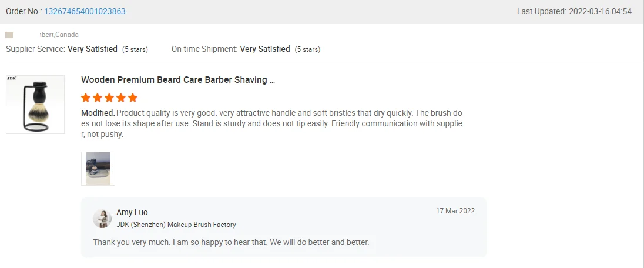
Task: Click the fourth orange rating star
Action: point(121,98)
